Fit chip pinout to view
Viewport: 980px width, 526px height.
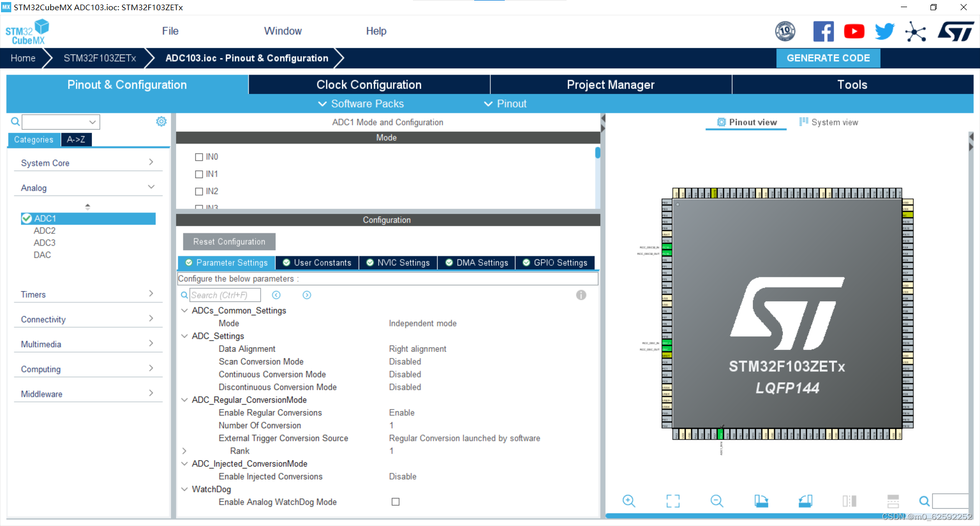pos(673,501)
